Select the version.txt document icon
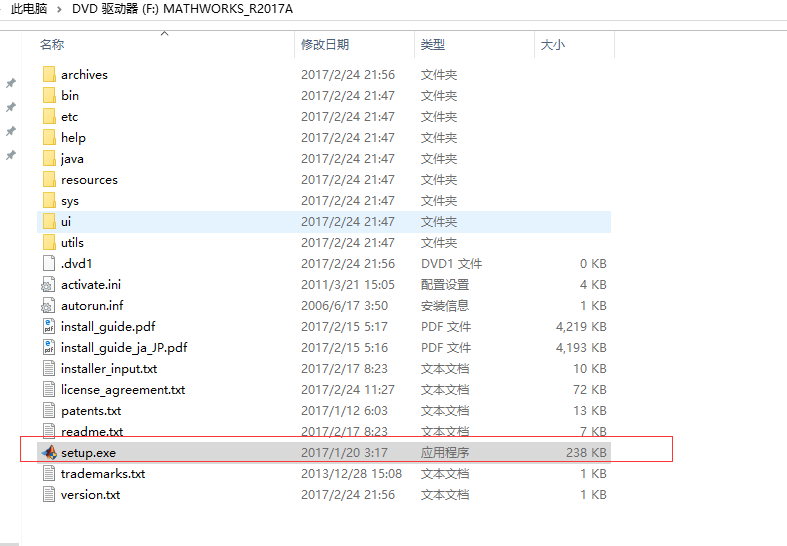787x546 pixels. (x=49, y=495)
